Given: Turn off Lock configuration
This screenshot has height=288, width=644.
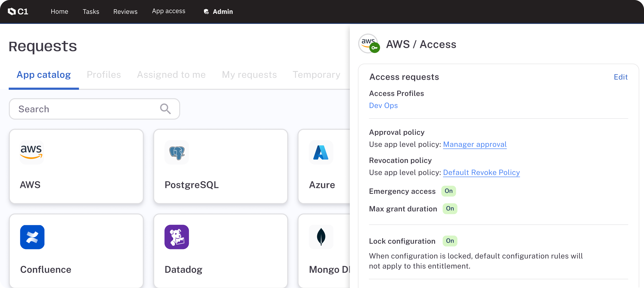Looking at the screenshot, I should (450, 241).
